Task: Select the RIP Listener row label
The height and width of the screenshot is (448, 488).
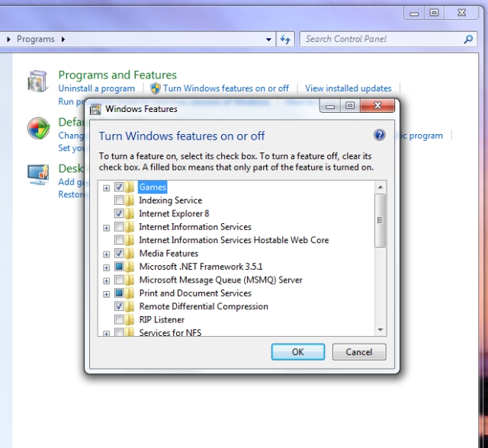Action: click(x=162, y=319)
